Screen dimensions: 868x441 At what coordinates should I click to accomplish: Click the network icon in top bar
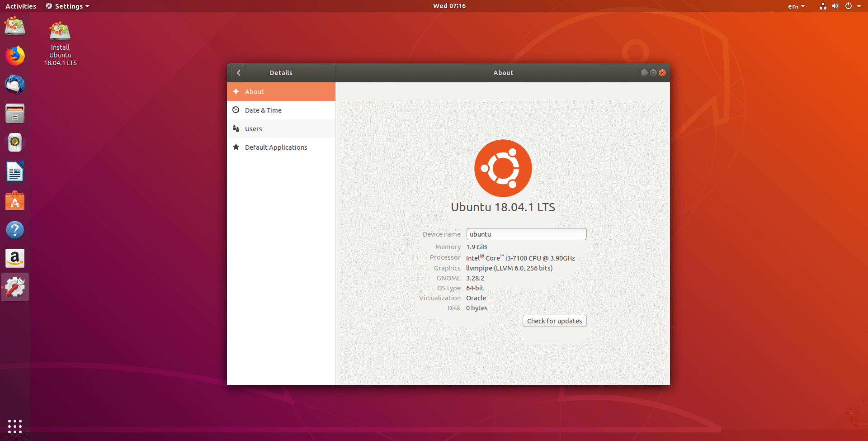coord(823,6)
